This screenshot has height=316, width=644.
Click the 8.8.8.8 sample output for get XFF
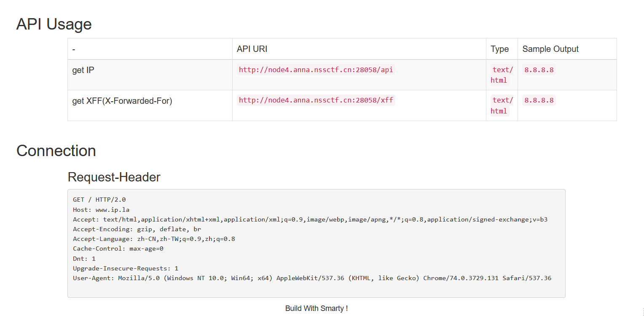(x=539, y=100)
